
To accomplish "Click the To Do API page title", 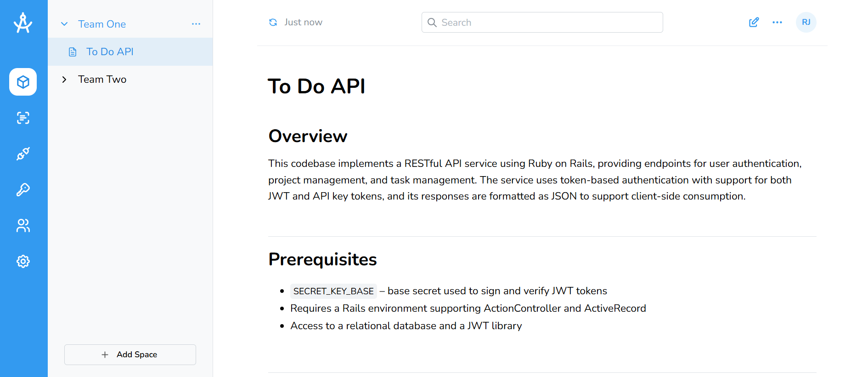I will point(316,86).
